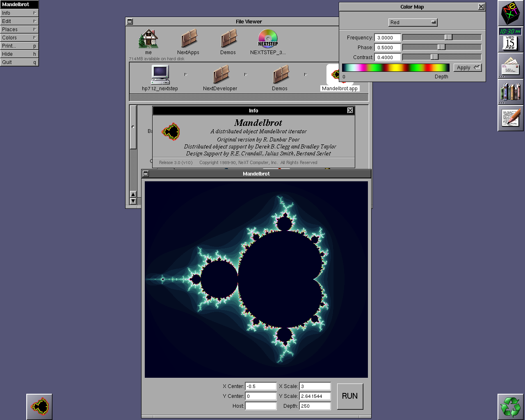Click '714MB available on hard disk' text
Screen dimensions: 525x420
click(x=157, y=59)
